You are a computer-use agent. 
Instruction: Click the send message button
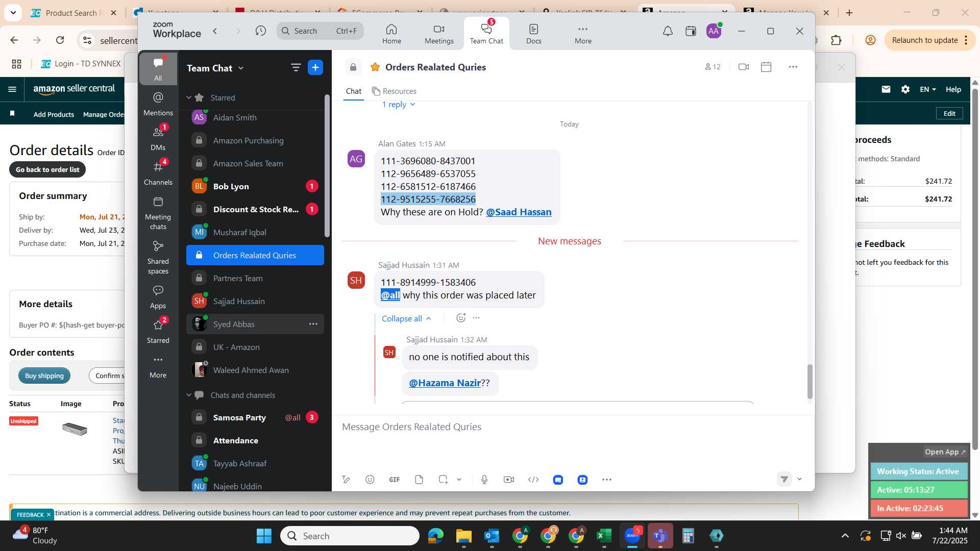tap(785, 479)
